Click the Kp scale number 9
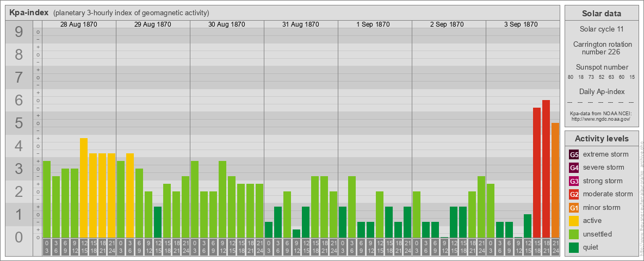 (x=19, y=32)
